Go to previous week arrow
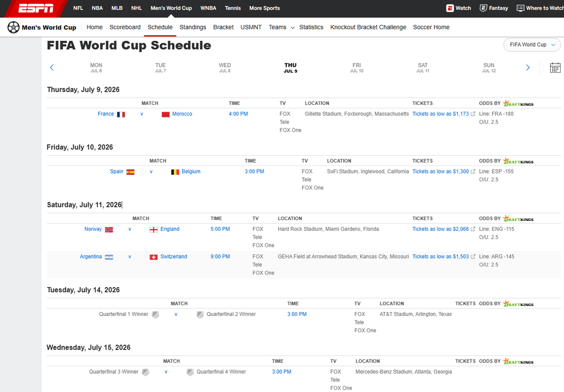Screen dimensions: 564x392 (52, 68)
